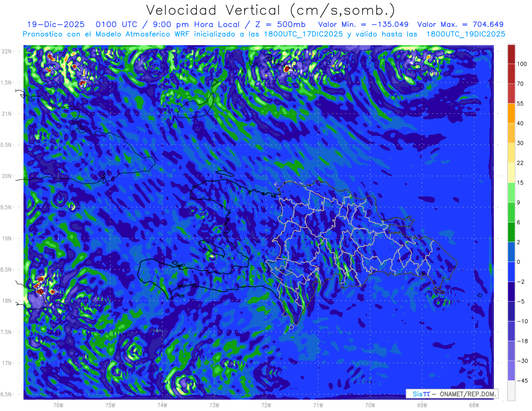Click the "20N" latitude label
Screen dimensions: 532x411
point(7,176)
